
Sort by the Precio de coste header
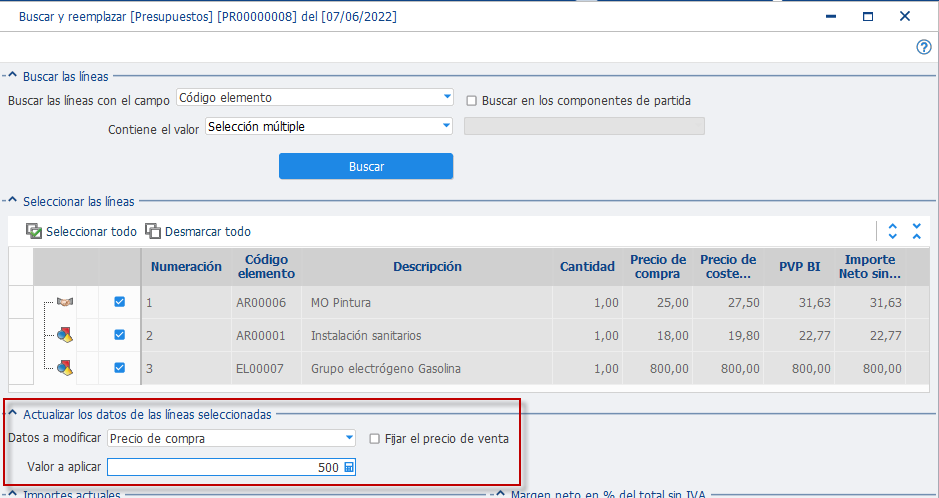tap(728, 267)
